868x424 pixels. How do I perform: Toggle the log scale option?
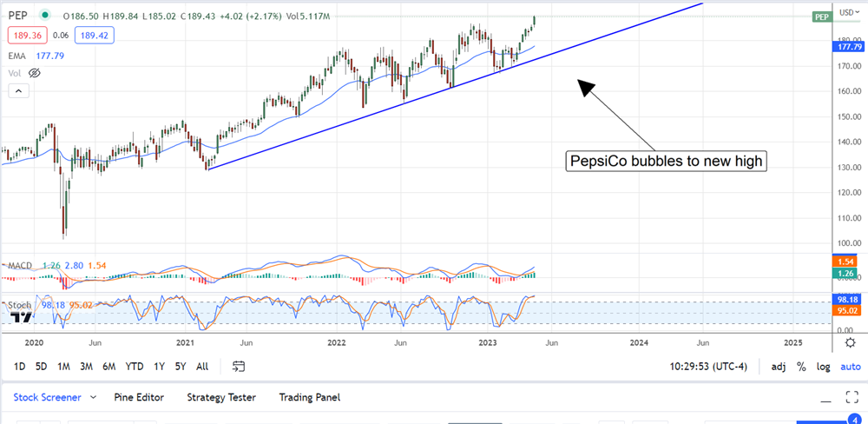[823, 367]
